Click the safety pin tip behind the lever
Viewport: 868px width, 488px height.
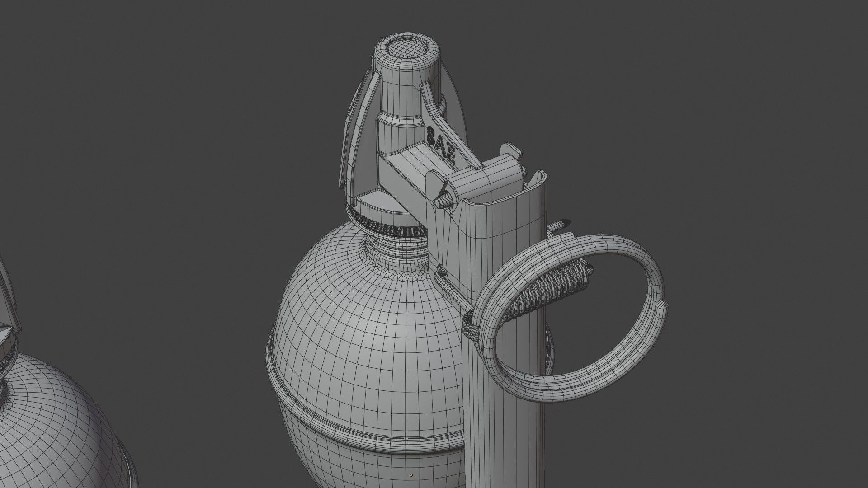pos(562,223)
